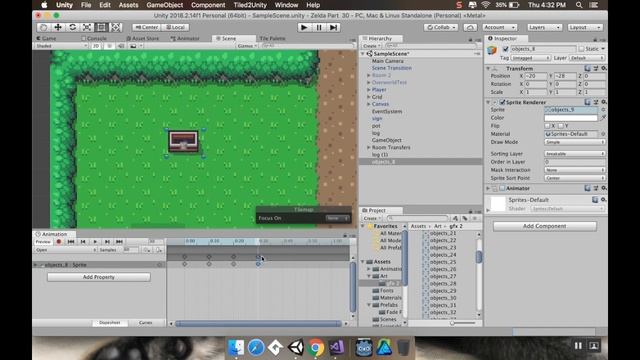Select the Rect transform tool
Image resolution: width=640 pixels, height=360 pixels.
click(x=101, y=27)
